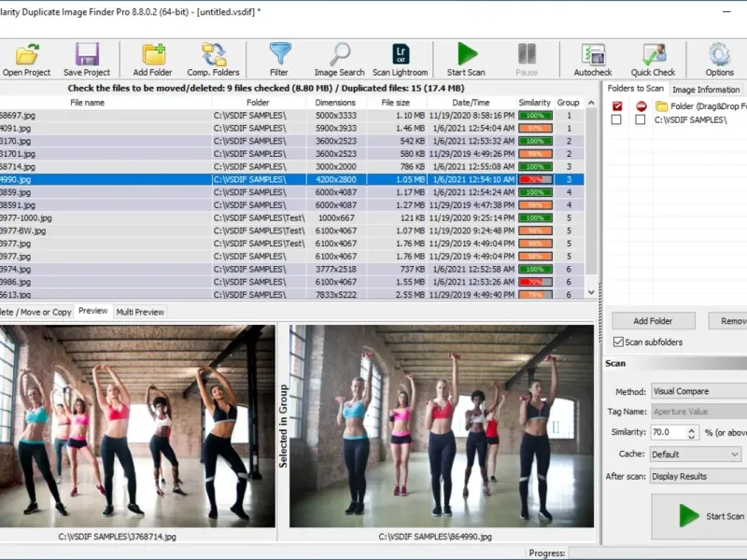
Task: Switch to the Folders to Scan tab
Action: pos(635,89)
